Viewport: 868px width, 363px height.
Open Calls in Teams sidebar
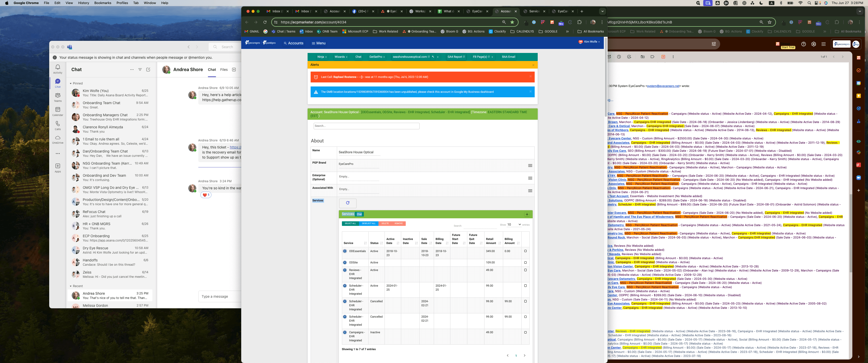[x=58, y=126]
